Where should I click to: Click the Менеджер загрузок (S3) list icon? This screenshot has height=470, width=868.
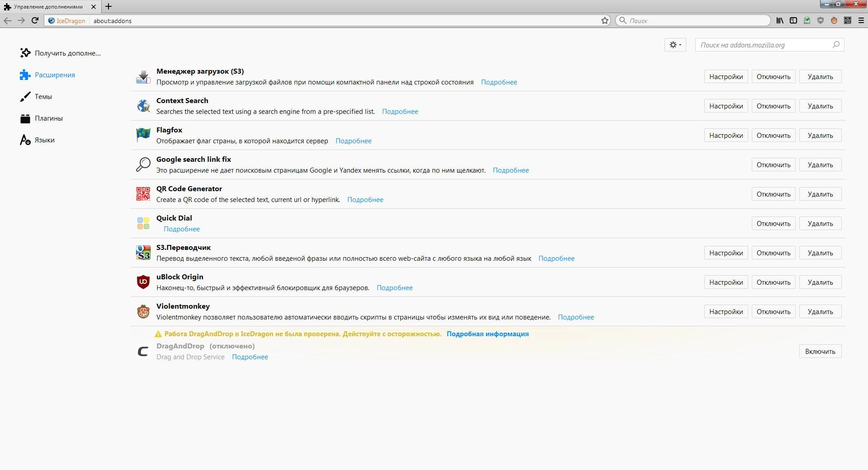143,76
